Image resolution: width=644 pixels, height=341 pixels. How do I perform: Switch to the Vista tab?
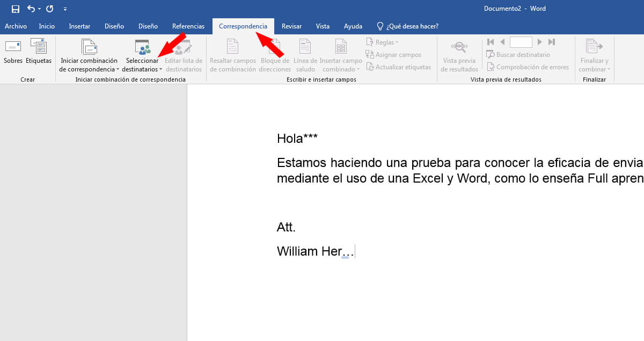tap(323, 26)
